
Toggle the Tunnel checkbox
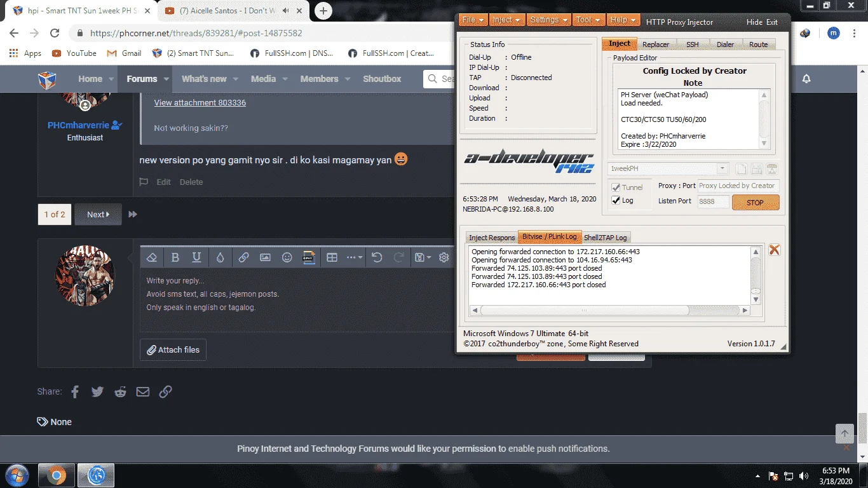click(616, 187)
